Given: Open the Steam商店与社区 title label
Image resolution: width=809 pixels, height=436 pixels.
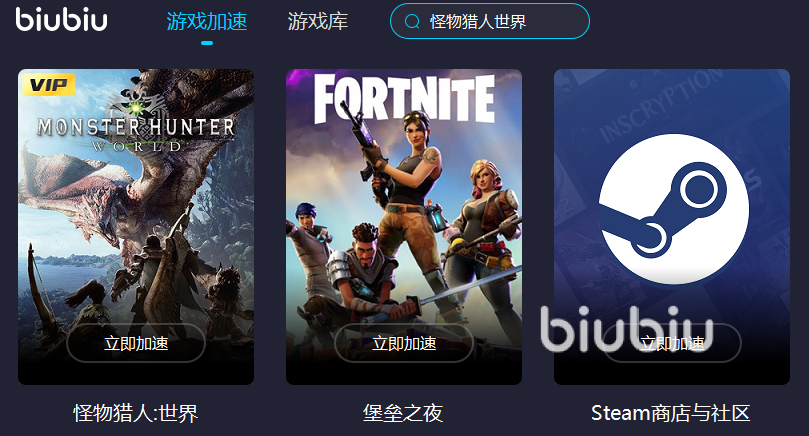Looking at the screenshot, I should [671, 413].
